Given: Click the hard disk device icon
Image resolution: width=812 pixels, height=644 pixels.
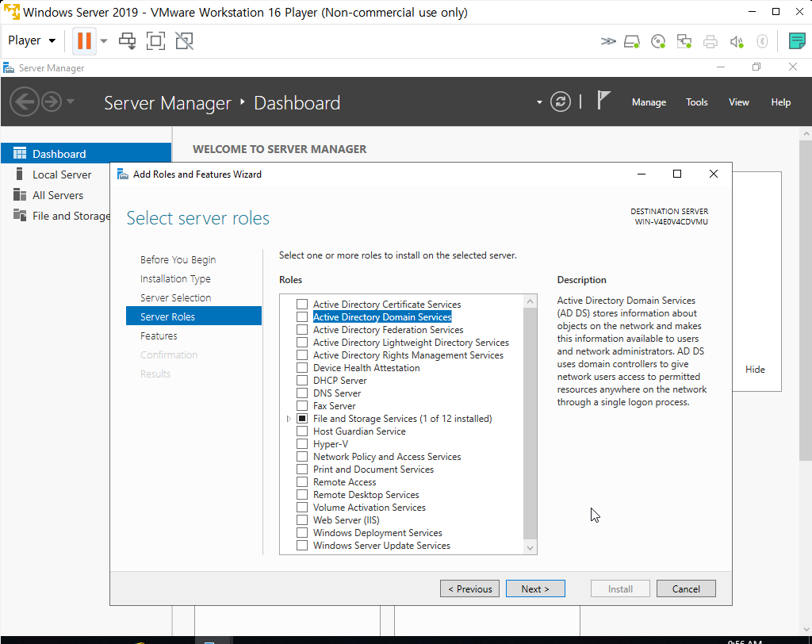Looking at the screenshot, I should [x=632, y=41].
